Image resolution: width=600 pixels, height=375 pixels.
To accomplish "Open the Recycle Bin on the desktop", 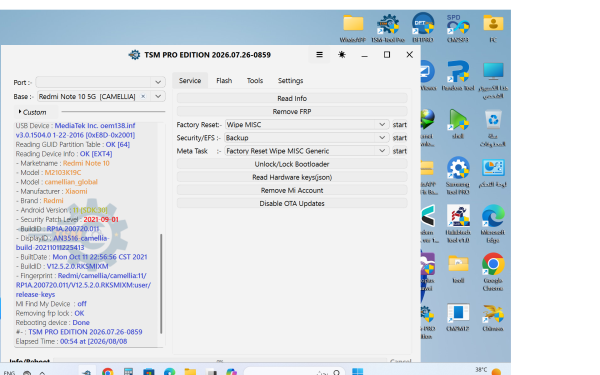I will click(493, 127).
